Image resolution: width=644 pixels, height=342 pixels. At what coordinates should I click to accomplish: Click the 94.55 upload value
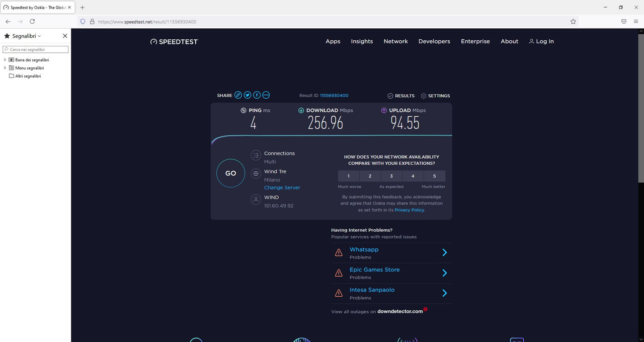[x=405, y=123]
